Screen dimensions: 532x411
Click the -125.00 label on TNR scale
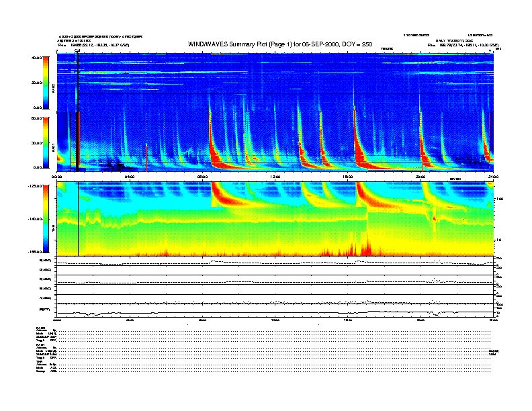tap(35, 186)
